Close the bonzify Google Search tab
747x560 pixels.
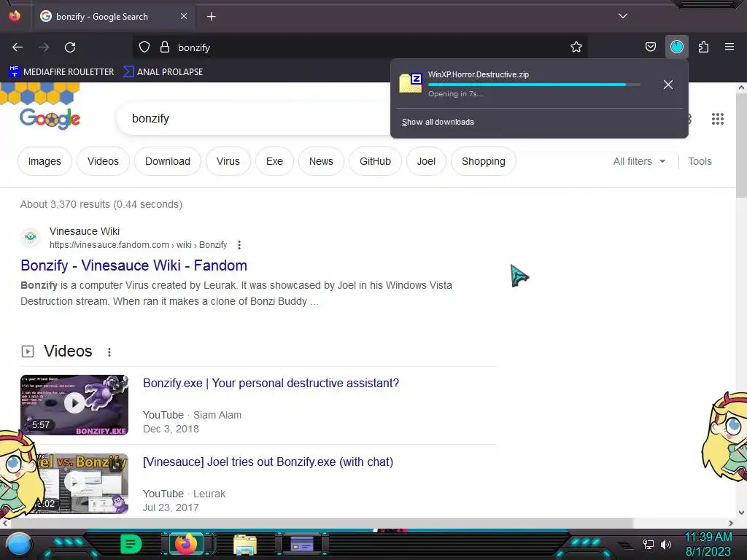pyautogui.click(x=184, y=16)
